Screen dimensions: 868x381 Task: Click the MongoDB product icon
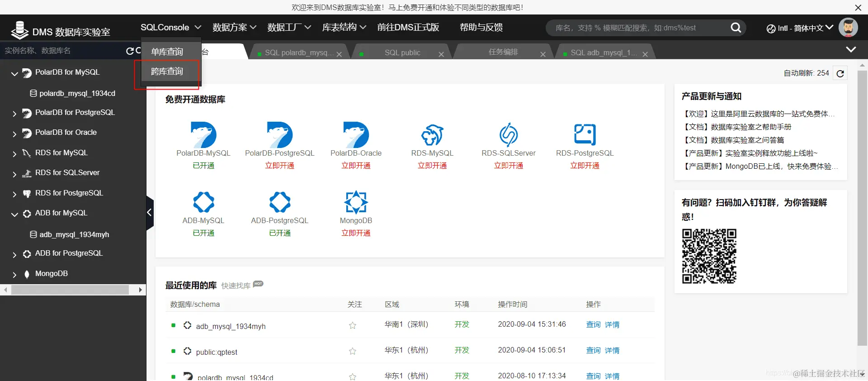coord(356,202)
